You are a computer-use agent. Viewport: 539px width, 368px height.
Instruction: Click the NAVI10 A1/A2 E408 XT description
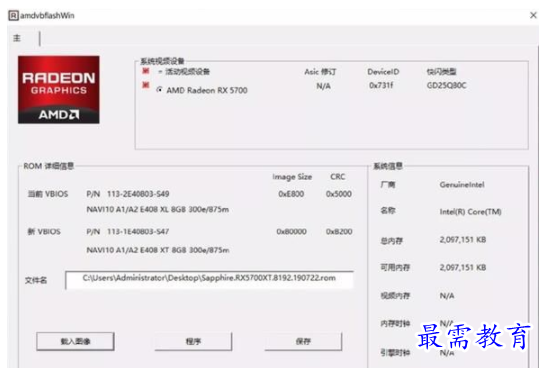tap(158, 250)
